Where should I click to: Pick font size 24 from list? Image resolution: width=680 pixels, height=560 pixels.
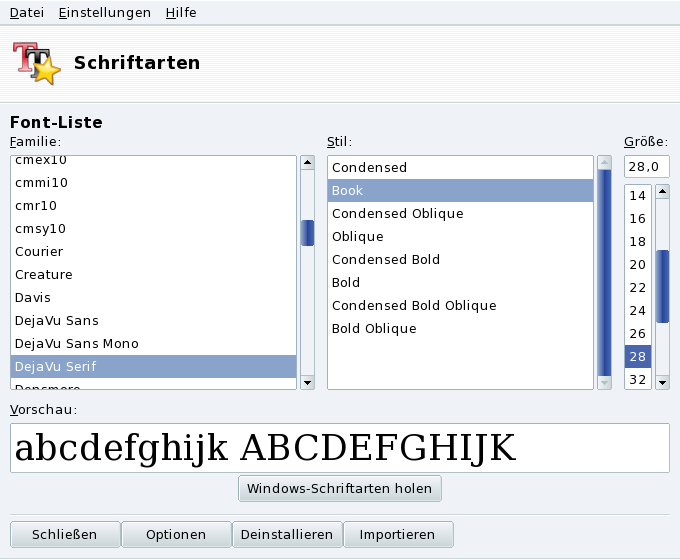coord(637,311)
